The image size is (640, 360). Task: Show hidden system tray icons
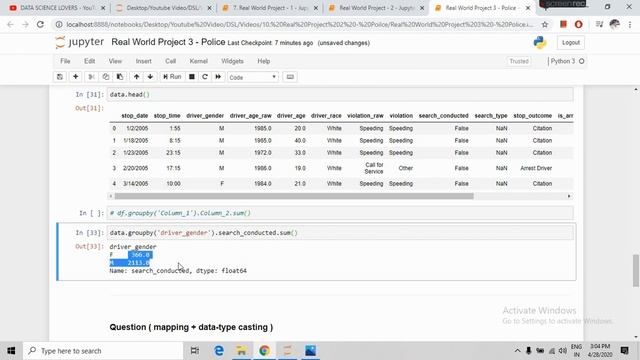517,351
